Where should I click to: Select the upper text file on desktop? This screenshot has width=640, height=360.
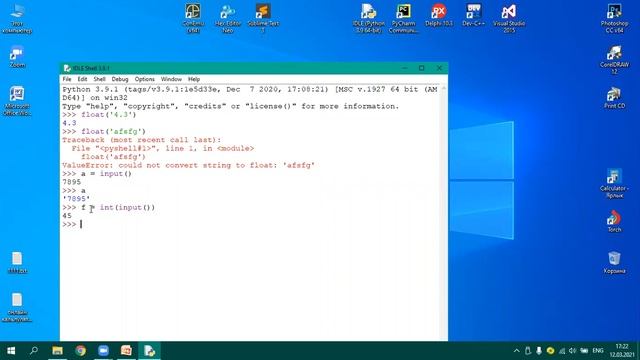(x=17, y=262)
